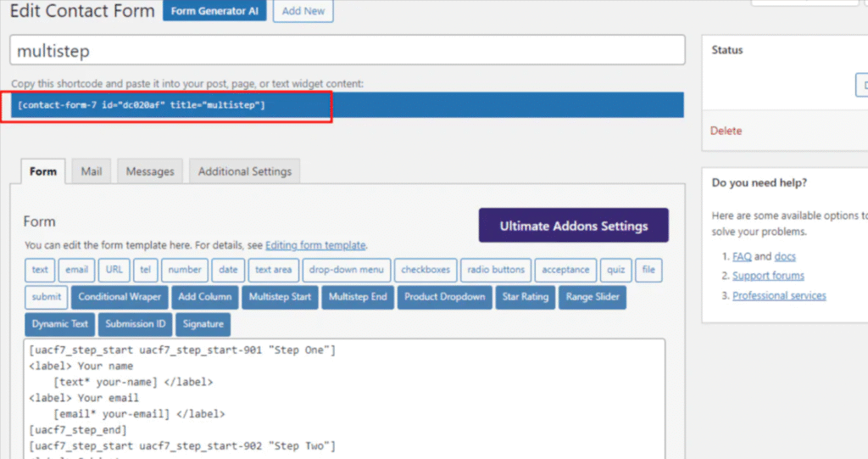868x459 pixels.
Task: Click the 'Edit Contact Form' heading
Action: tap(82, 10)
